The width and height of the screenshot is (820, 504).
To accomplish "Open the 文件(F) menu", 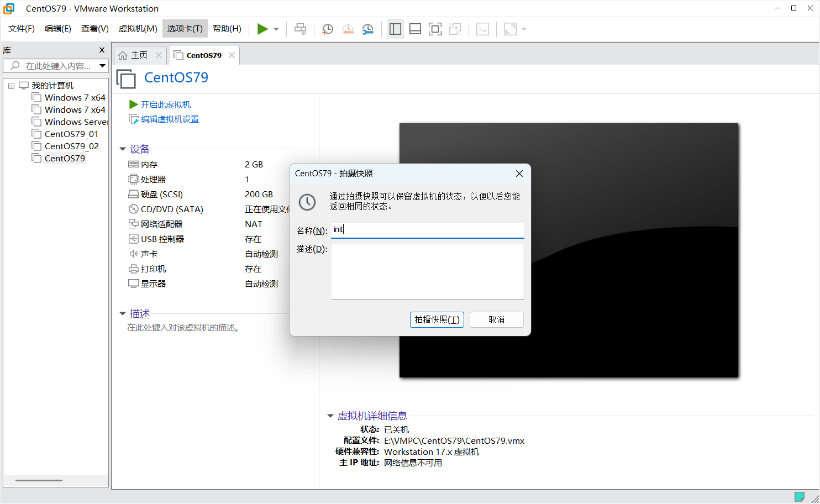I will pyautogui.click(x=22, y=29).
